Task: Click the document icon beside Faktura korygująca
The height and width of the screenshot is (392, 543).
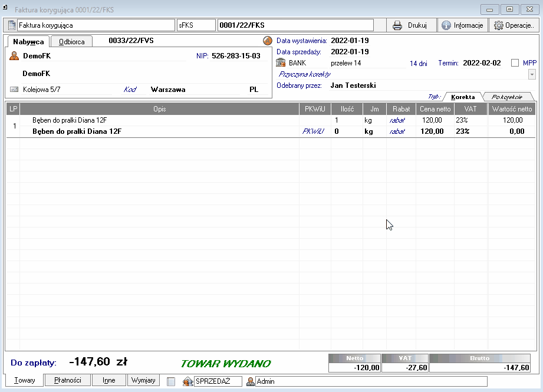Action: (11, 25)
